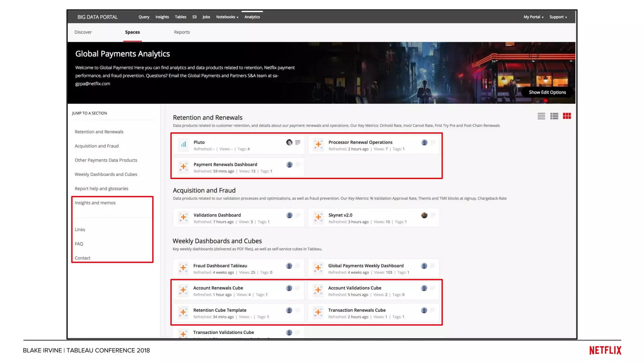Open the Notebooks dropdown menu
The width and height of the screenshot is (644, 362).
pos(227,17)
